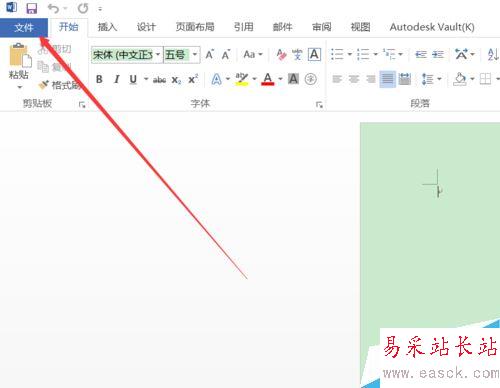
Task: Click the Undo arrow icon
Action: [x=53, y=8]
